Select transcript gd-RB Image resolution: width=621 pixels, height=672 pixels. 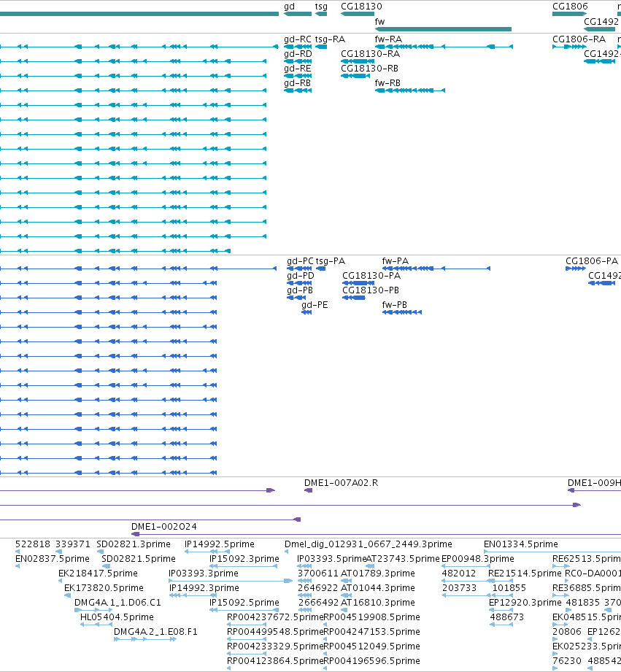pyautogui.click(x=297, y=83)
